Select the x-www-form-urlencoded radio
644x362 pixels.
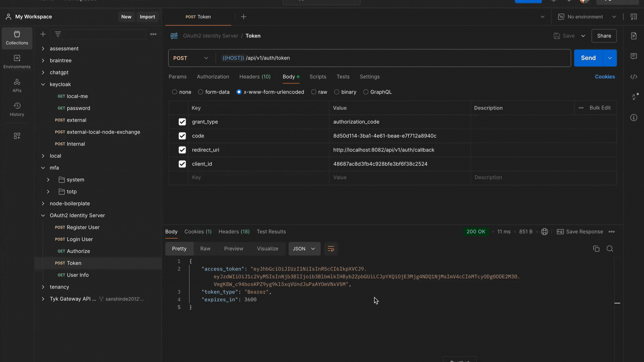click(x=239, y=92)
